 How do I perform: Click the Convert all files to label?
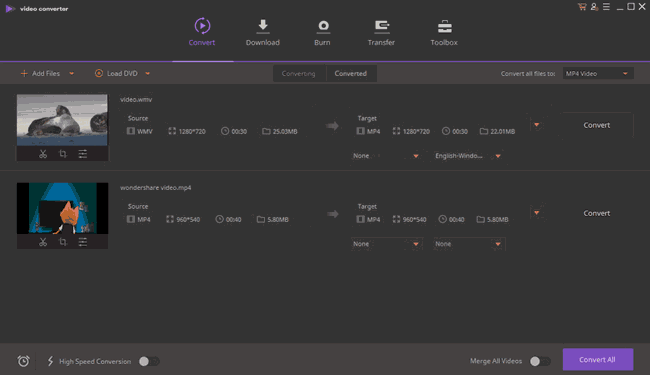tap(528, 74)
